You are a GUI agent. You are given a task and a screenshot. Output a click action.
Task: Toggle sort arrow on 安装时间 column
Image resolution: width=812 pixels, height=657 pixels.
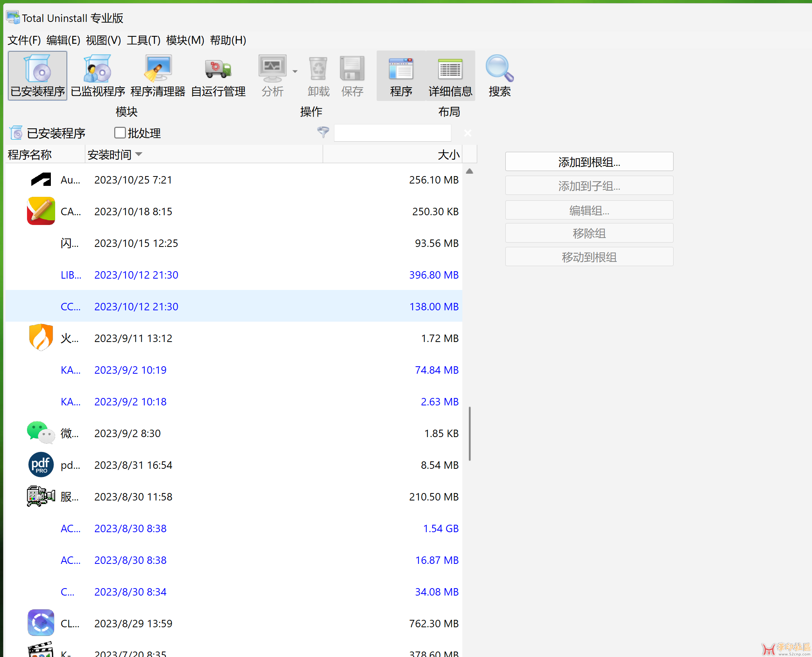coord(138,155)
